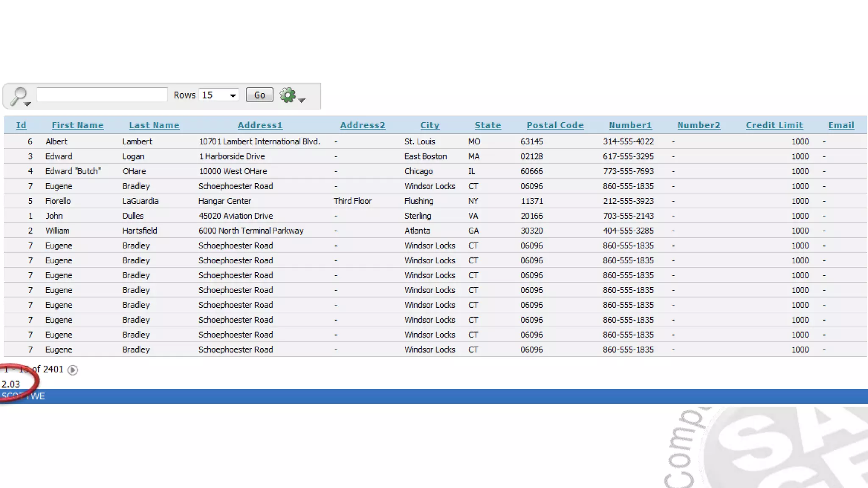Click the next page arrow icon

click(x=73, y=370)
